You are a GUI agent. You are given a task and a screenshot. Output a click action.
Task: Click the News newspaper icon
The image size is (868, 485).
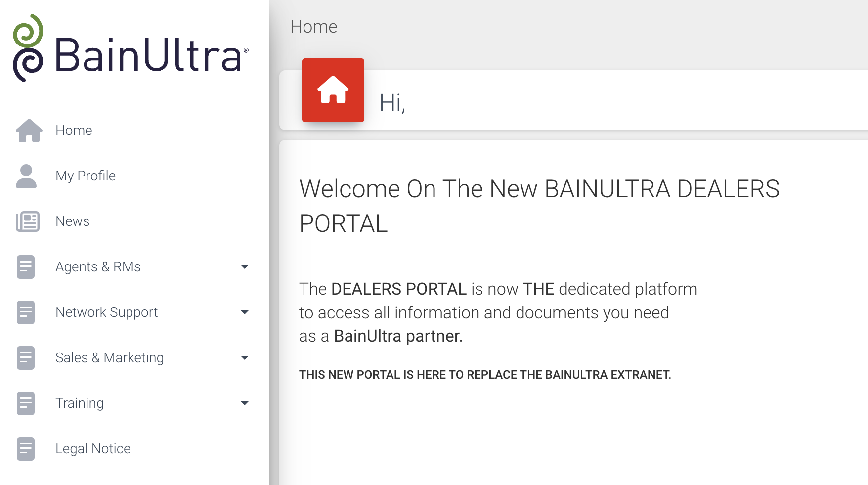[x=28, y=221]
